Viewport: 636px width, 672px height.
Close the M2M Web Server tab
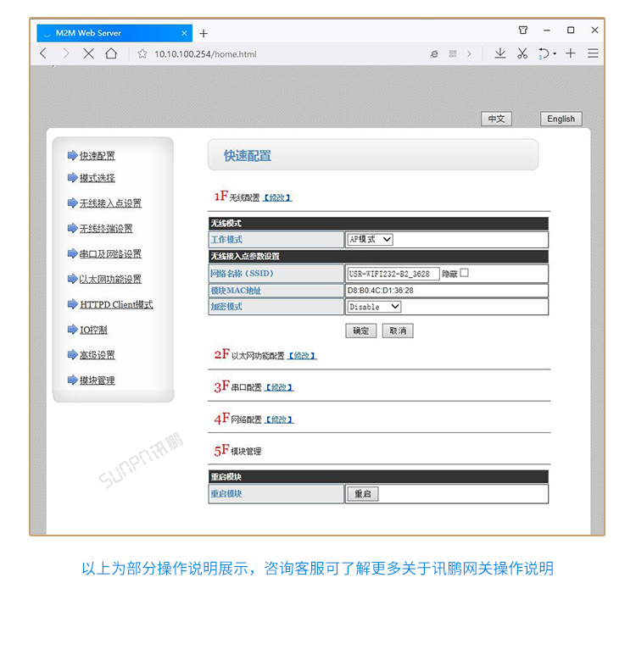coord(184,33)
